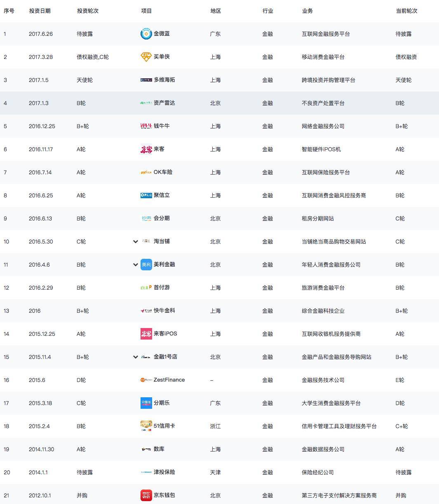
Task: Click the 行业 column header
Action: coord(268,11)
